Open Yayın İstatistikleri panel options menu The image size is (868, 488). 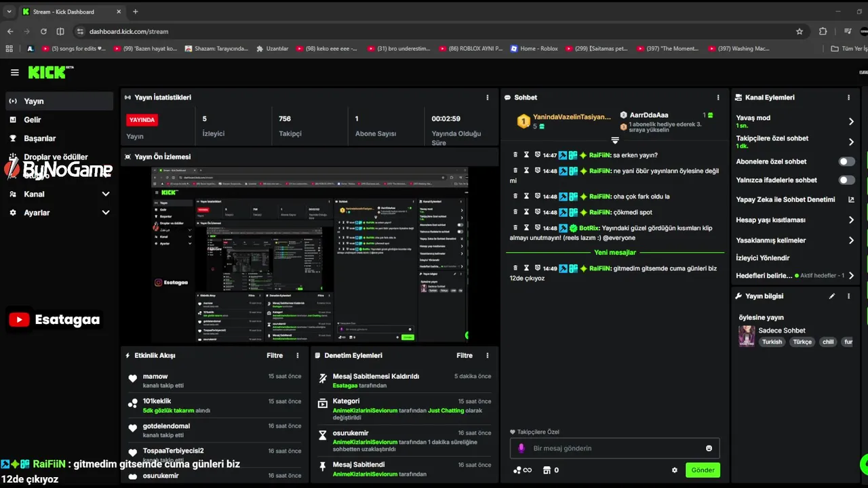click(x=487, y=98)
